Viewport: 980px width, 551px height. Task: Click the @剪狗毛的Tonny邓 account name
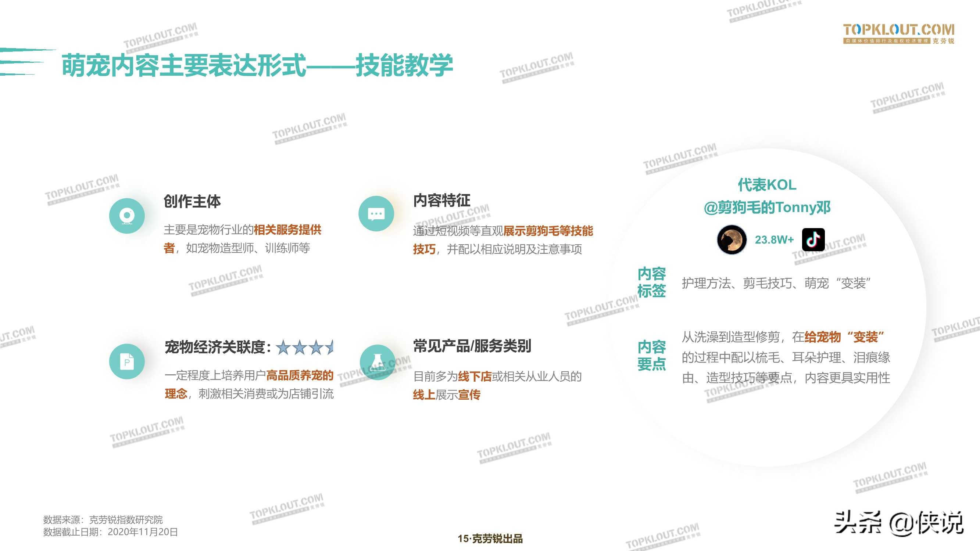(x=767, y=208)
